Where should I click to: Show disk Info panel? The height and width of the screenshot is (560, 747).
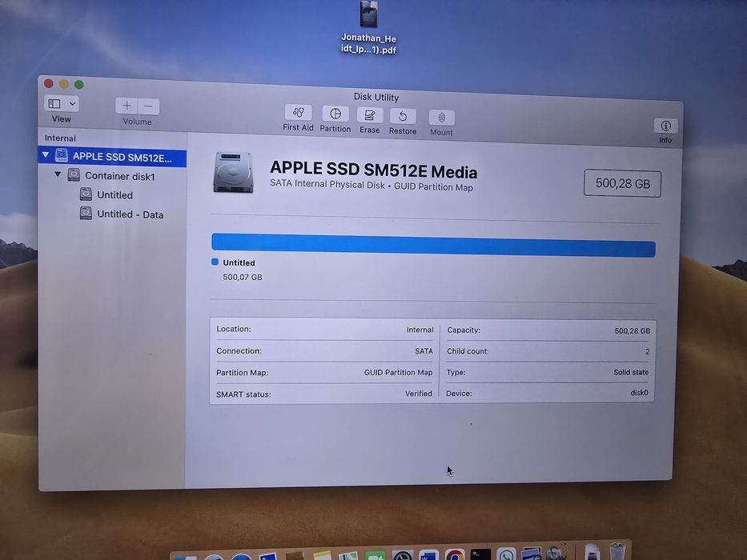[x=665, y=126]
